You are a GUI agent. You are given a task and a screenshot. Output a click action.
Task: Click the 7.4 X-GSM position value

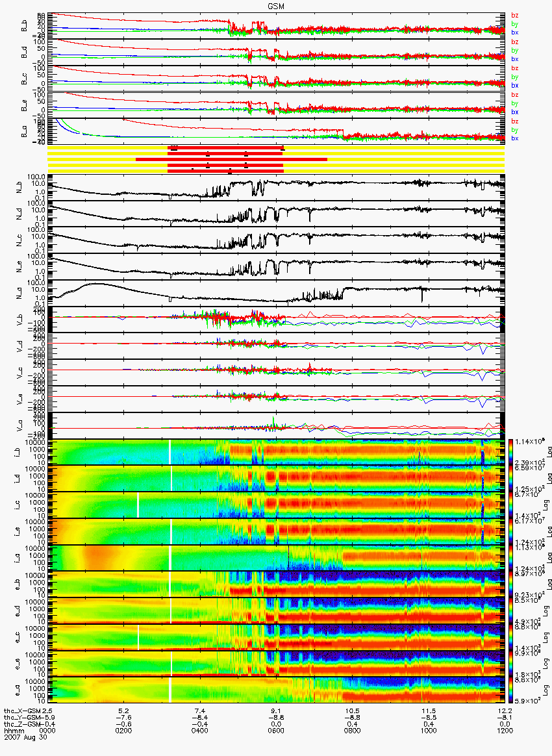[x=200, y=711]
